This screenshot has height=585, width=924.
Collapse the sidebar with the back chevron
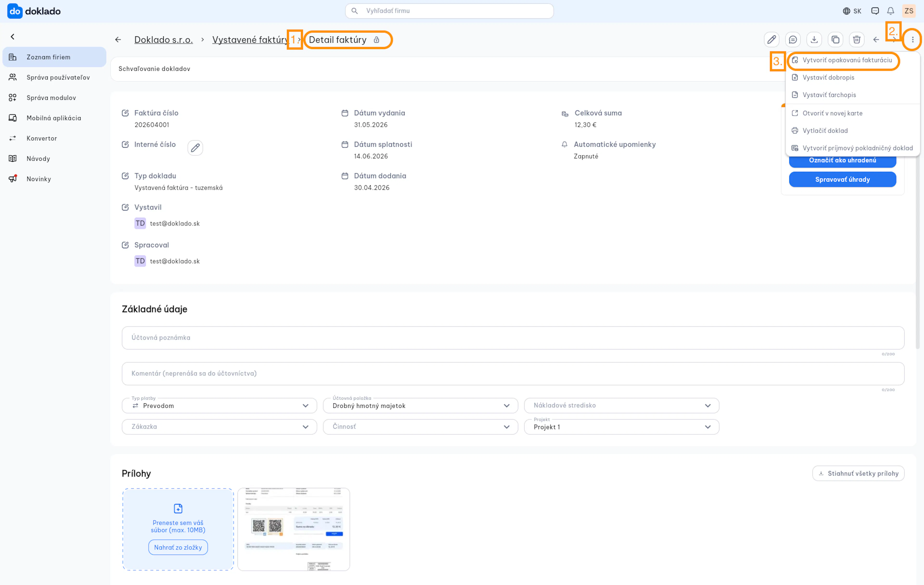[13, 37]
